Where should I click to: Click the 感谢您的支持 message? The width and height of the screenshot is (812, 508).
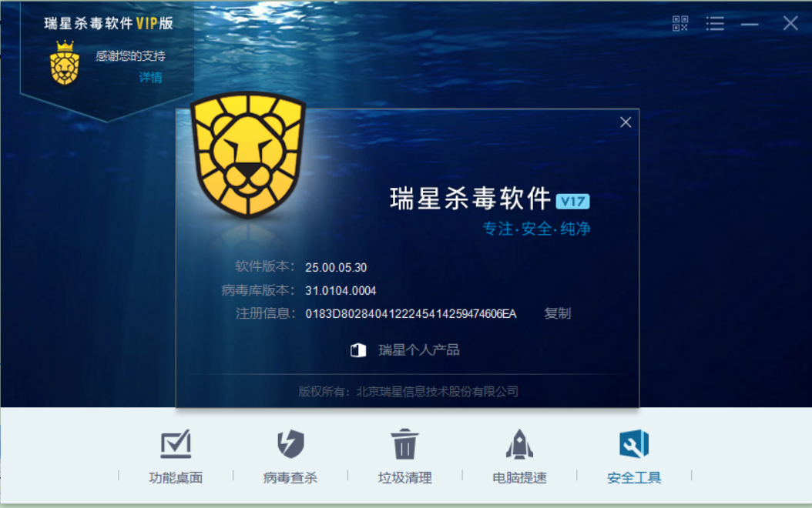point(130,56)
